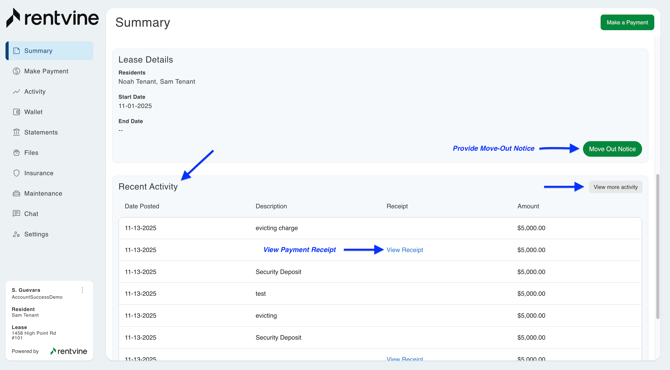
Task: Click the Files icon in sidebar
Action: (16, 153)
